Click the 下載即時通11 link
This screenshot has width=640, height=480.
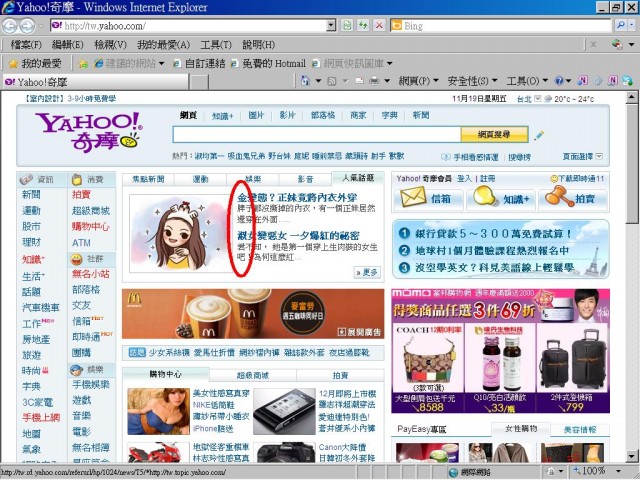click(577, 179)
